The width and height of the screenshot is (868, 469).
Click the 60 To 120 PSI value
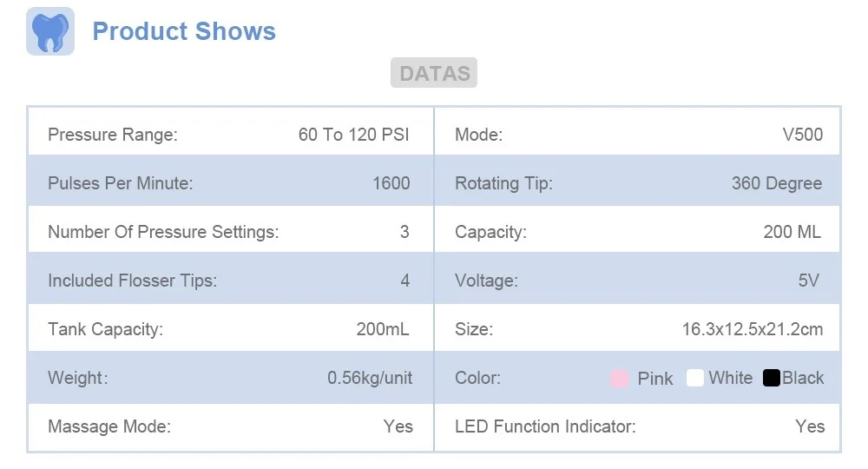coord(354,135)
